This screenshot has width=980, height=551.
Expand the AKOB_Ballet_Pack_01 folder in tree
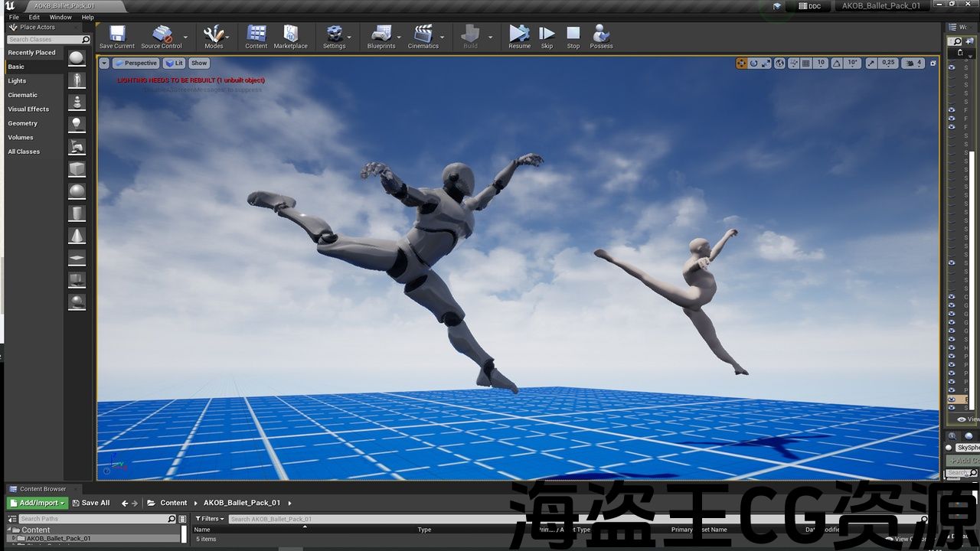pos(13,539)
